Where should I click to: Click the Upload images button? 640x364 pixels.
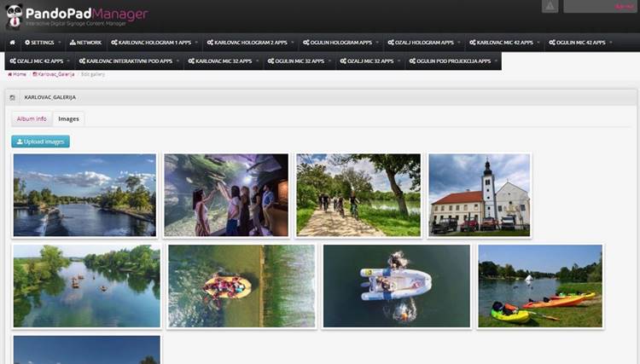pyautogui.click(x=40, y=142)
